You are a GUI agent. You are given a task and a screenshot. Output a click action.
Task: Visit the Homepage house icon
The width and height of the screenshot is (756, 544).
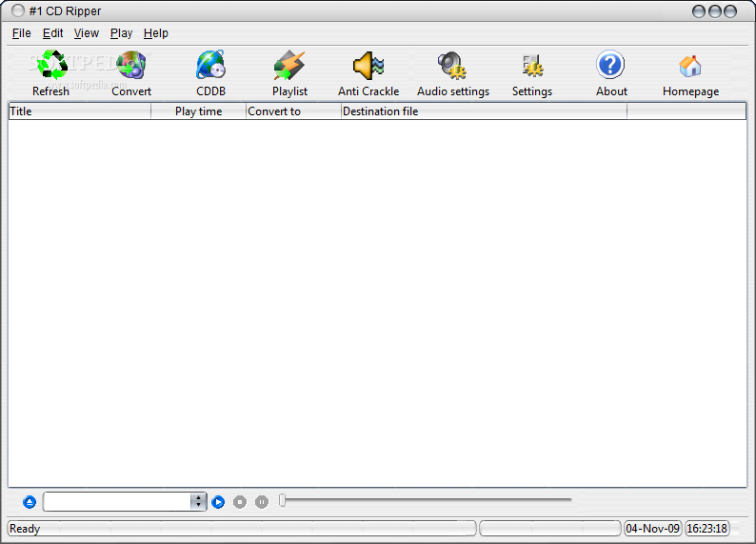(x=690, y=66)
